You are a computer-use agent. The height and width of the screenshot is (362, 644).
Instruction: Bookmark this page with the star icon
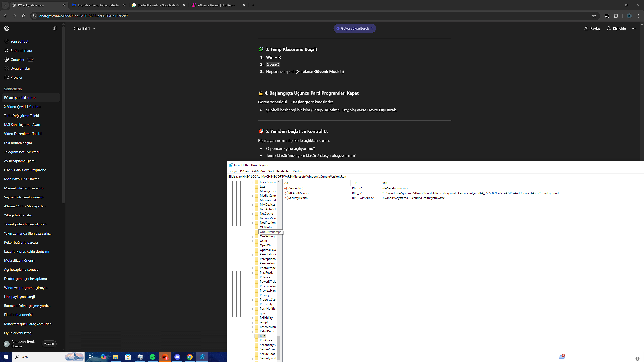coord(594,16)
